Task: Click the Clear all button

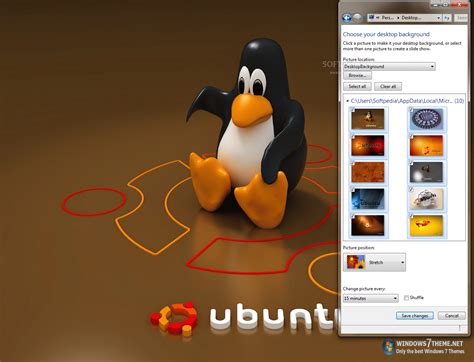Action: coord(388,86)
